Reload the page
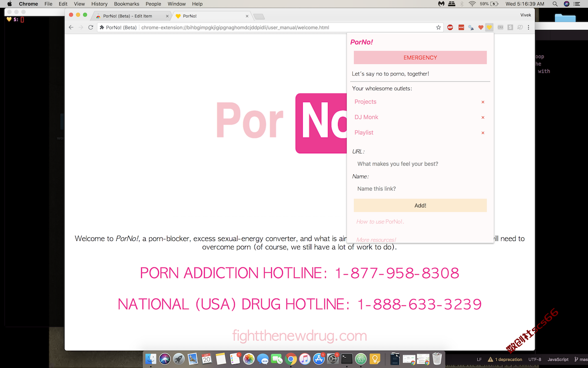 [90, 28]
